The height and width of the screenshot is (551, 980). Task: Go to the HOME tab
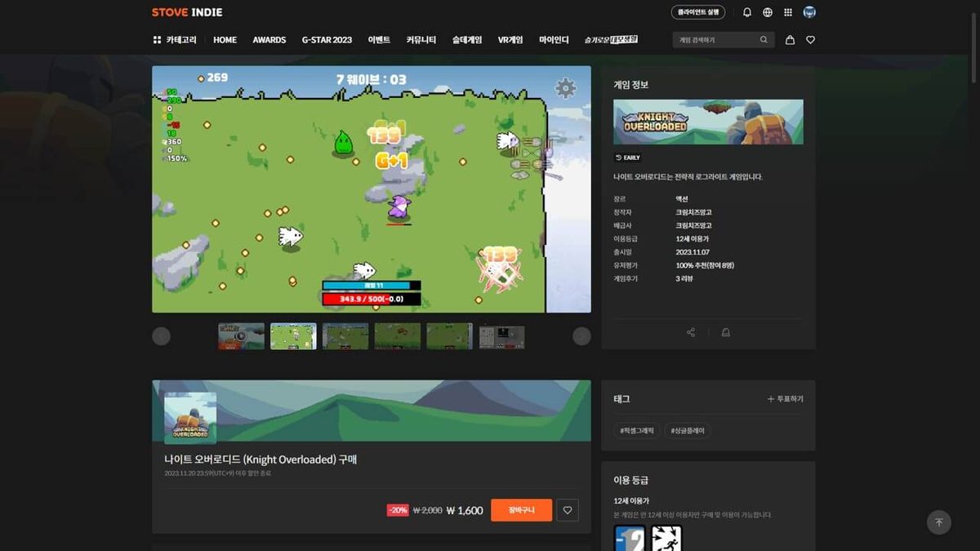point(225,40)
